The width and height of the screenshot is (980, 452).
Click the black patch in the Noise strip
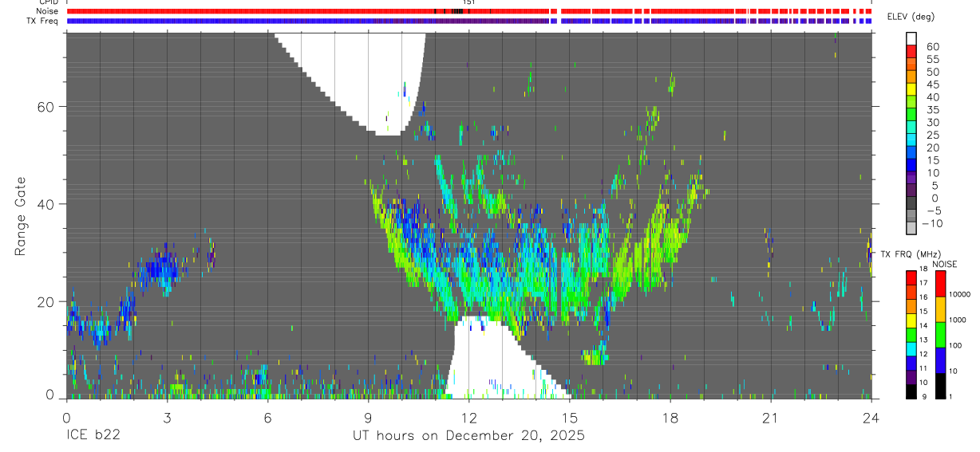[456, 11]
